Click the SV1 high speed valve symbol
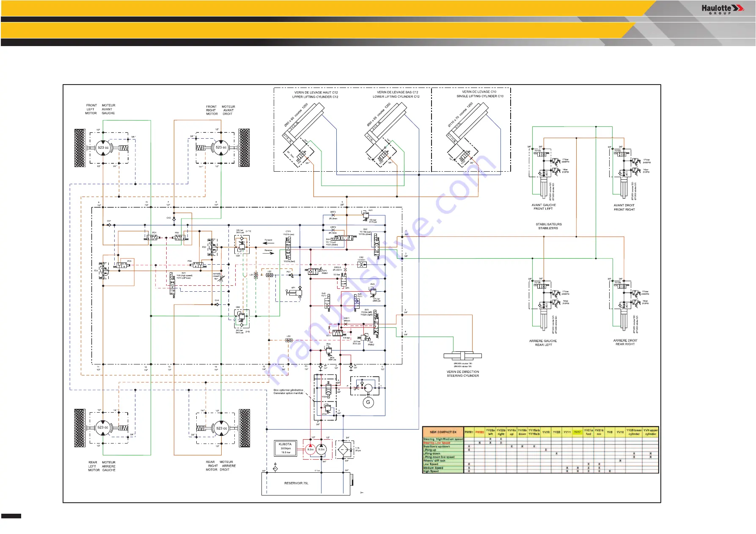 [x=172, y=284]
